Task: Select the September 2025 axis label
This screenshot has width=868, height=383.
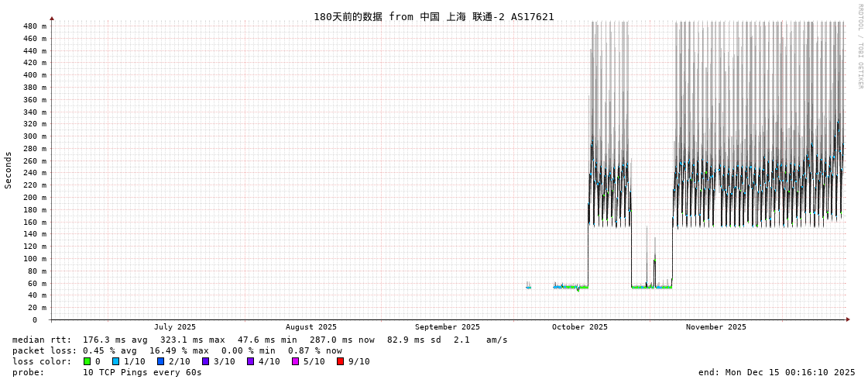Action: click(x=448, y=327)
